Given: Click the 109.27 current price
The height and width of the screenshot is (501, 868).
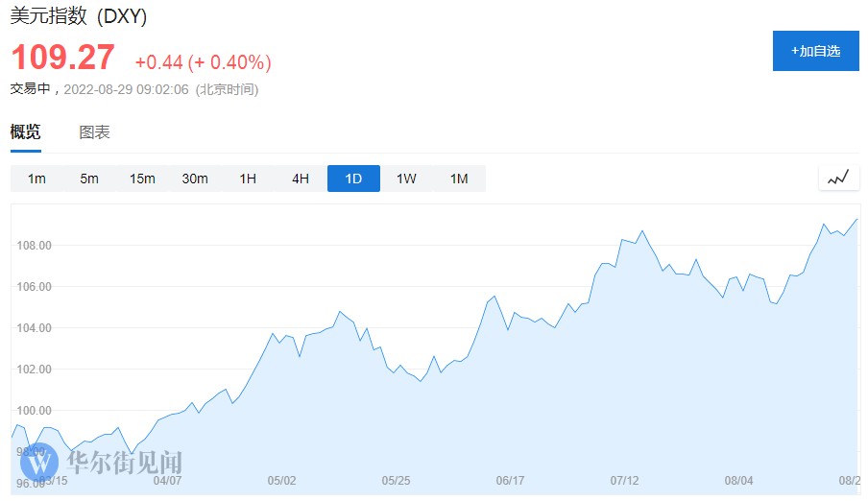Looking at the screenshot, I should 62,58.
